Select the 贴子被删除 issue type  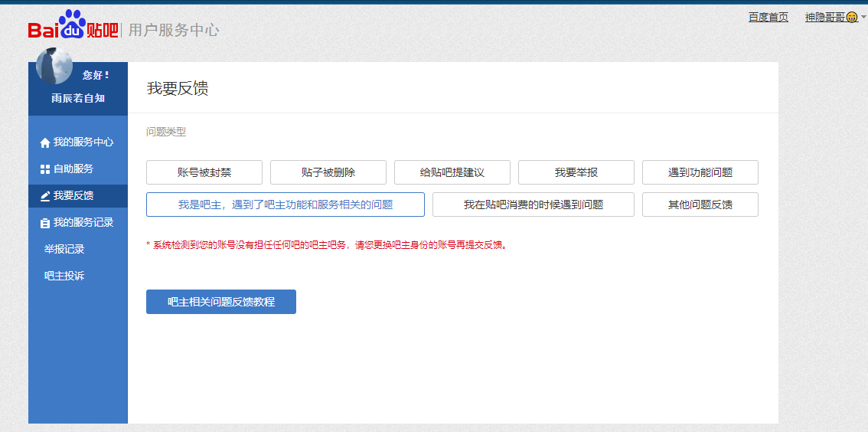(x=328, y=172)
